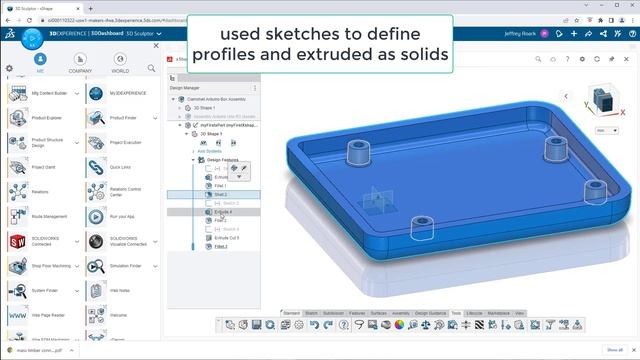Click the help question mark toolbar icon
This screenshot has height=360, width=640.
(x=344, y=325)
